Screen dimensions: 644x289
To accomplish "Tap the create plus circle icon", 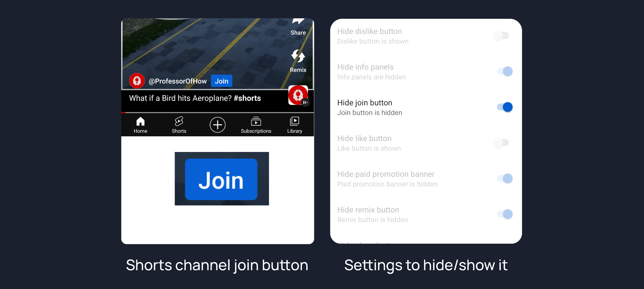I will pyautogui.click(x=217, y=125).
